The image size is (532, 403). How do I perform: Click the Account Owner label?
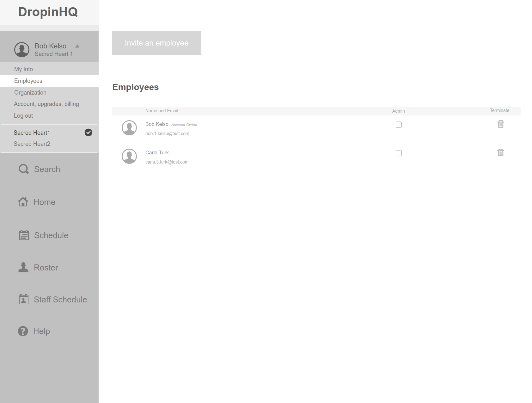click(x=184, y=125)
